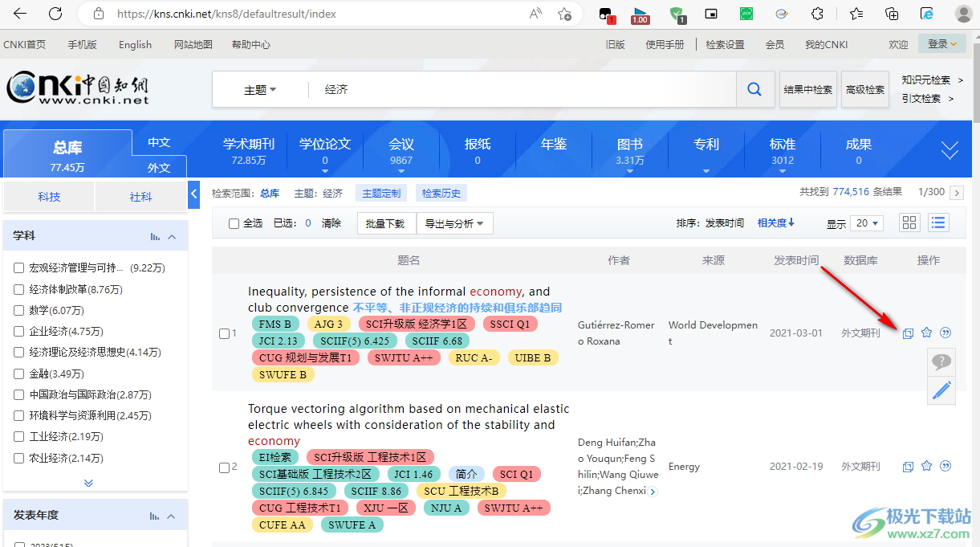
Task: Open the browser profile avatar
Action: click(x=964, y=14)
